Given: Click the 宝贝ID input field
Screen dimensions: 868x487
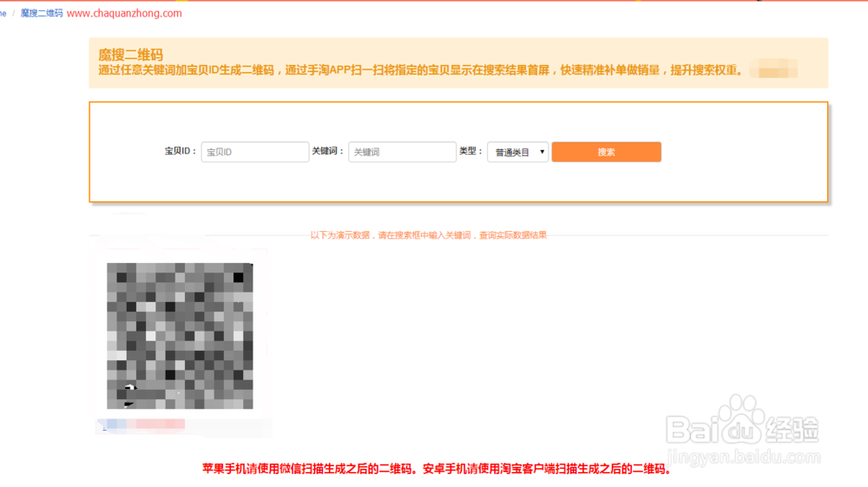Looking at the screenshot, I should coord(255,152).
